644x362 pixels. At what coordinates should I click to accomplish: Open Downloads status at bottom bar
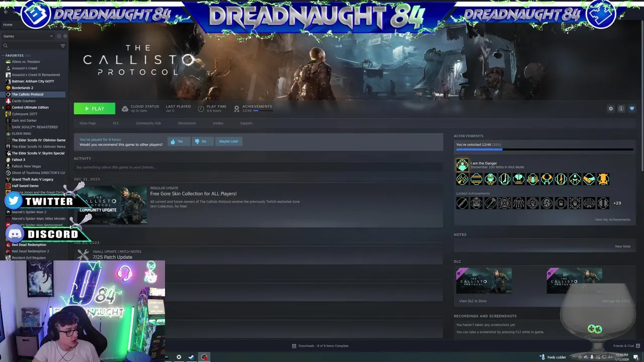pyautogui.click(x=320, y=346)
